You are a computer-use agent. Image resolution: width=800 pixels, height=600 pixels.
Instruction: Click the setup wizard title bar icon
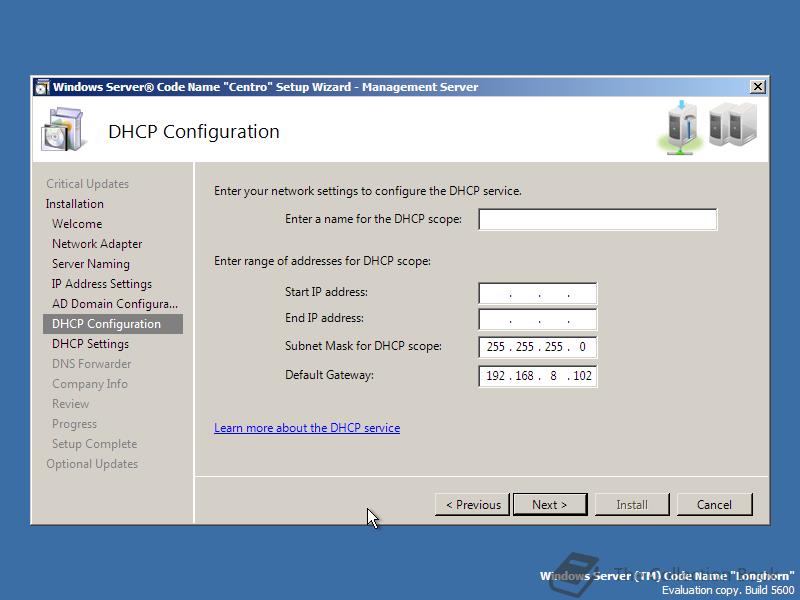[x=42, y=87]
